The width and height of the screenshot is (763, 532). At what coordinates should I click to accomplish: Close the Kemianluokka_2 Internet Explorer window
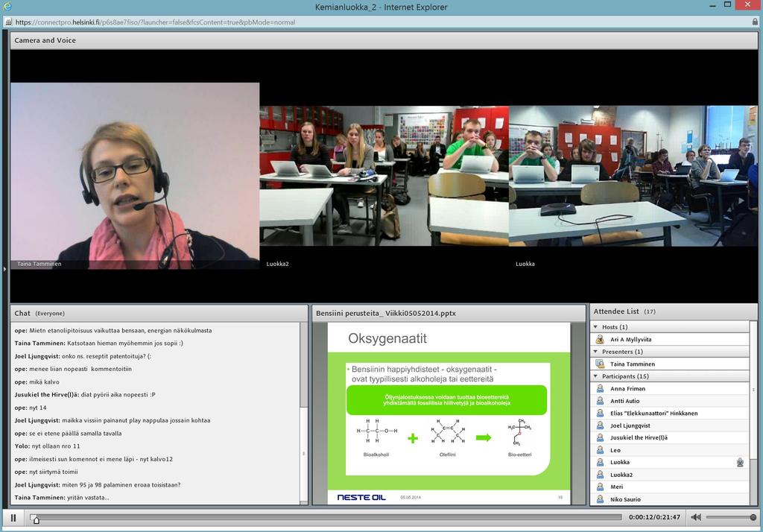point(747,5)
